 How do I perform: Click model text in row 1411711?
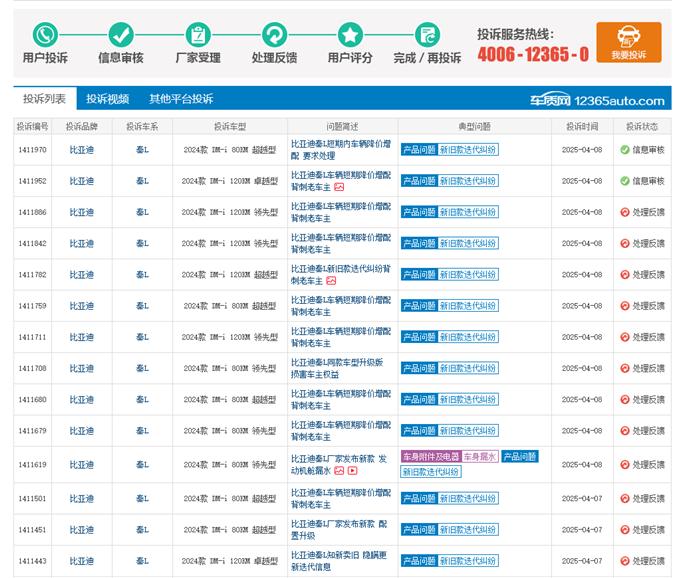click(230, 337)
